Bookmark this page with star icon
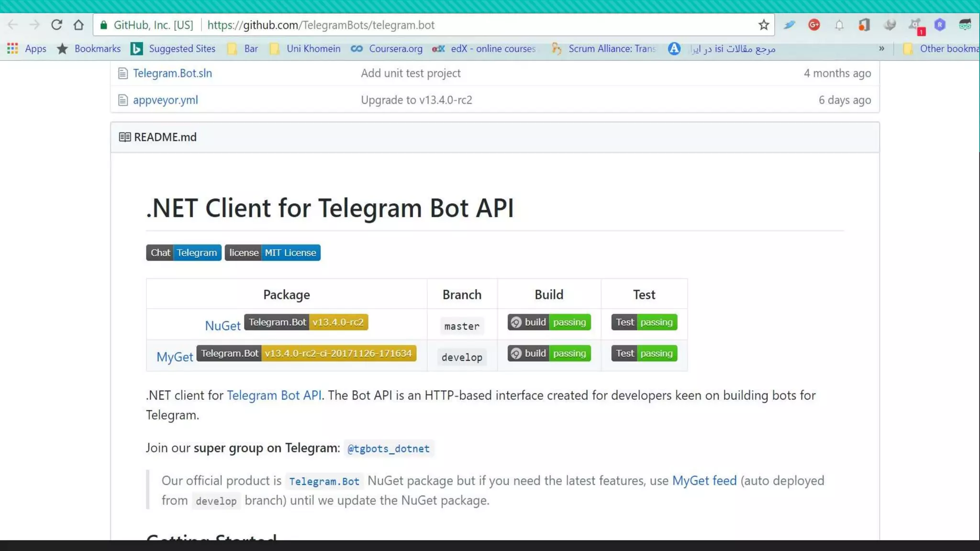Image resolution: width=980 pixels, height=551 pixels. pos(763,25)
